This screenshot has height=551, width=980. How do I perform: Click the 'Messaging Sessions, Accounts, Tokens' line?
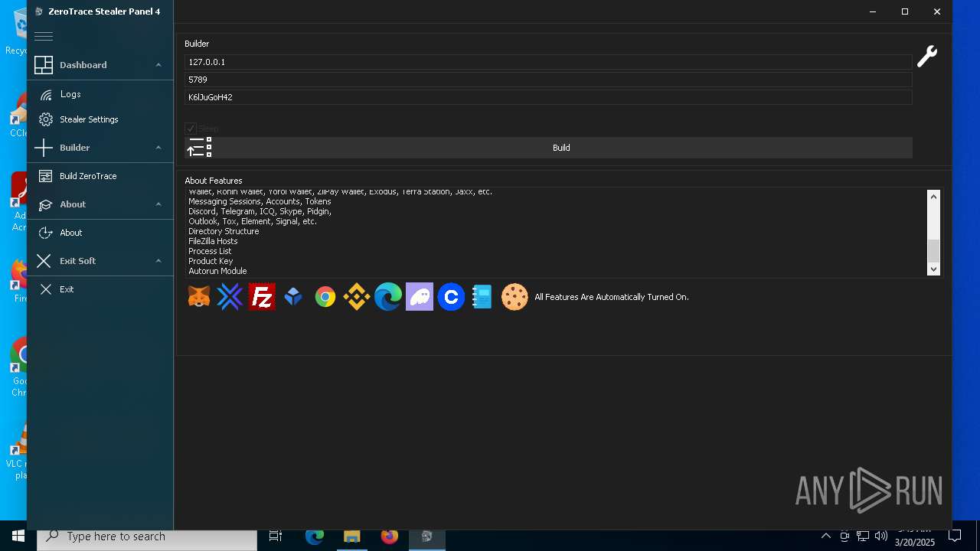(260, 201)
